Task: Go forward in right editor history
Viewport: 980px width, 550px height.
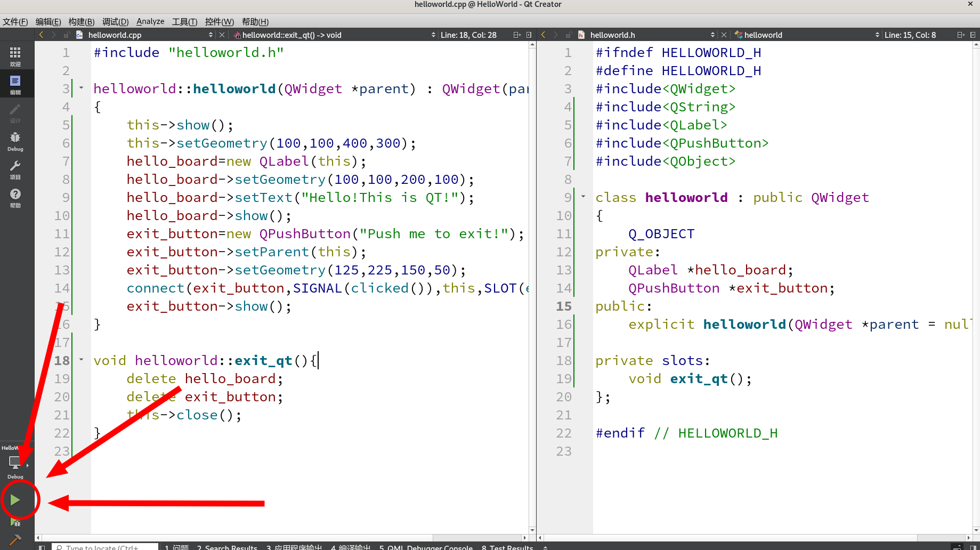Action: point(555,35)
